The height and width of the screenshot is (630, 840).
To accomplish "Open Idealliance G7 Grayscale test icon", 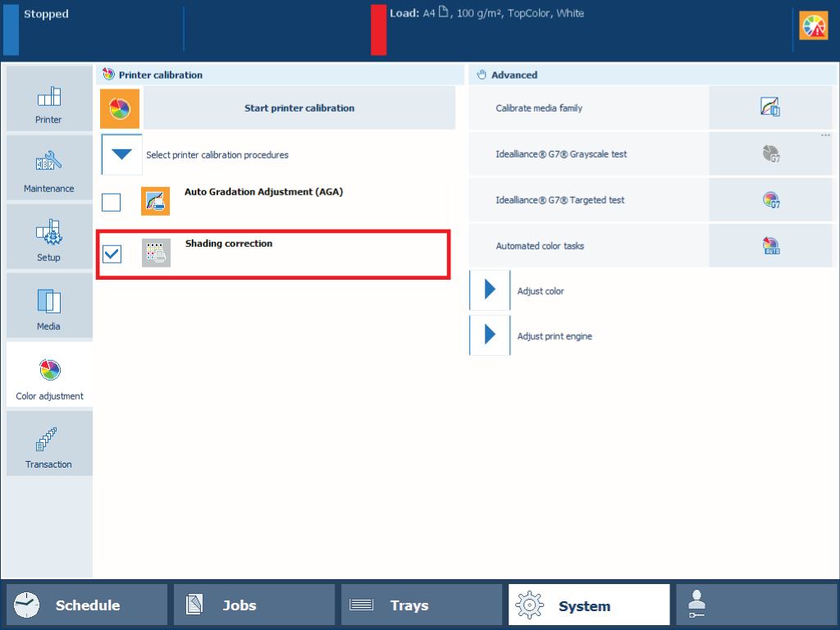I will tap(769, 154).
